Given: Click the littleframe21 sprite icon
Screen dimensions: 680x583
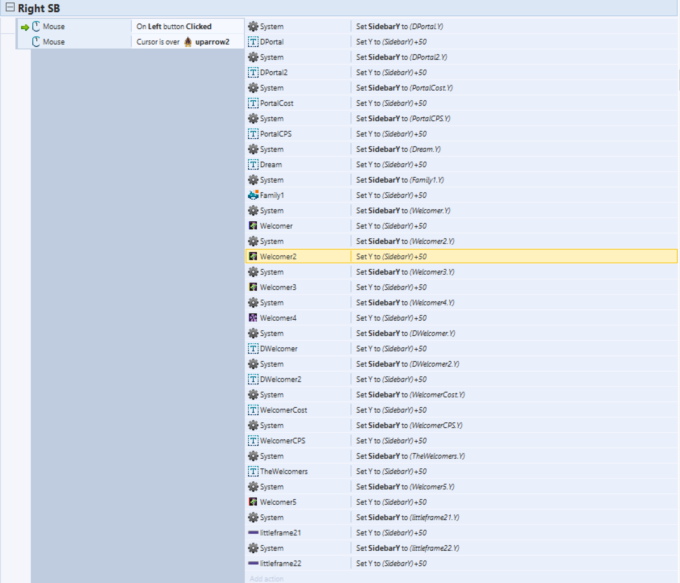Looking at the screenshot, I should [253, 533].
